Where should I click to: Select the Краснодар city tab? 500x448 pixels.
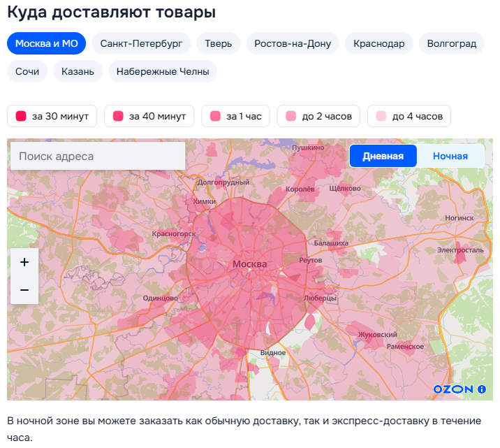point(379,43)
